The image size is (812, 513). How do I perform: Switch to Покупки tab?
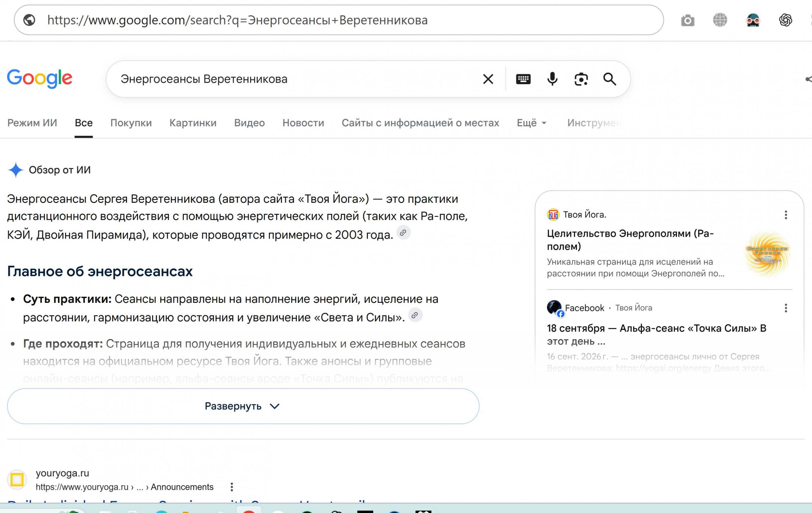(131, 123)
